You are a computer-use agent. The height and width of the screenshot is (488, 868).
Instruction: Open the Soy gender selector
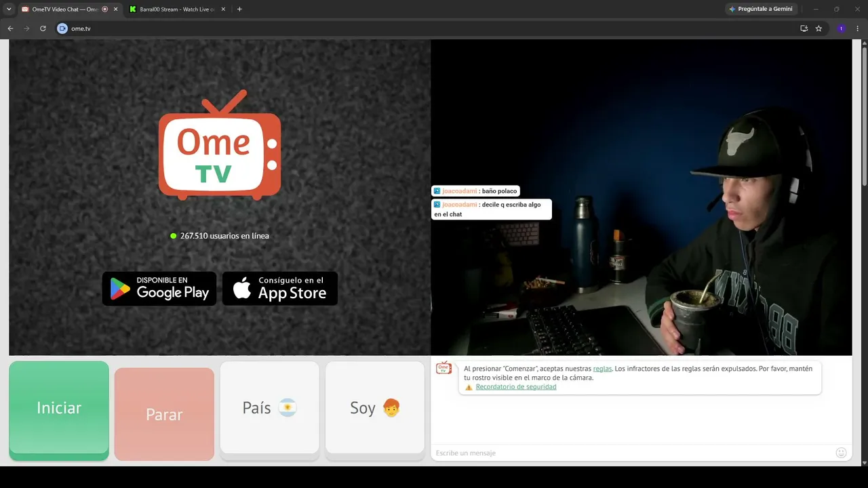(375, 408)
